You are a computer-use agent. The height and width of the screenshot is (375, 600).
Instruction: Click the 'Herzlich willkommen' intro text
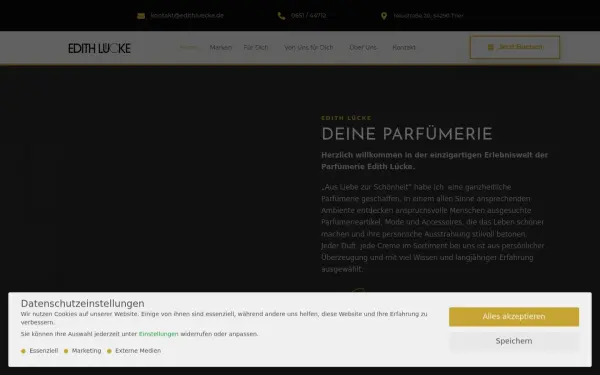point(434,161)
